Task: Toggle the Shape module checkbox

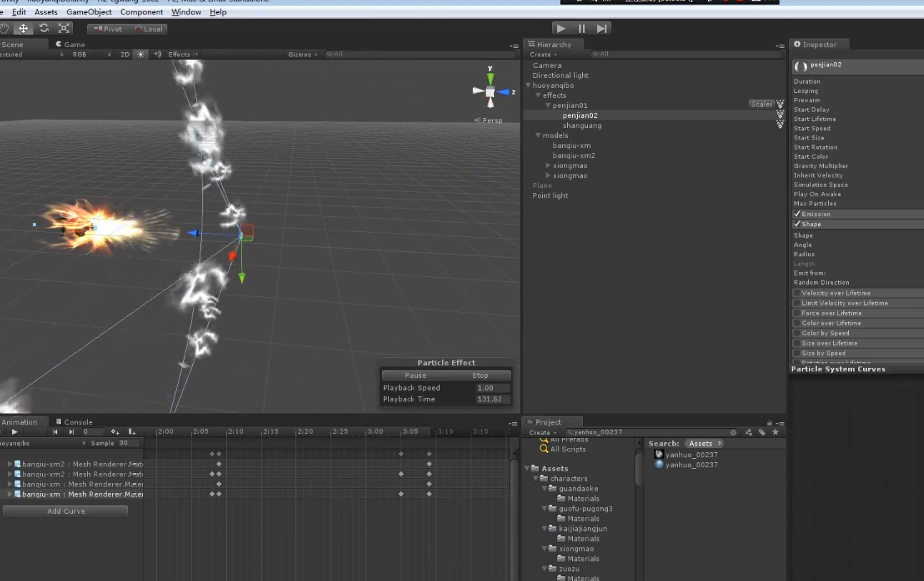Action: [797, 224]
